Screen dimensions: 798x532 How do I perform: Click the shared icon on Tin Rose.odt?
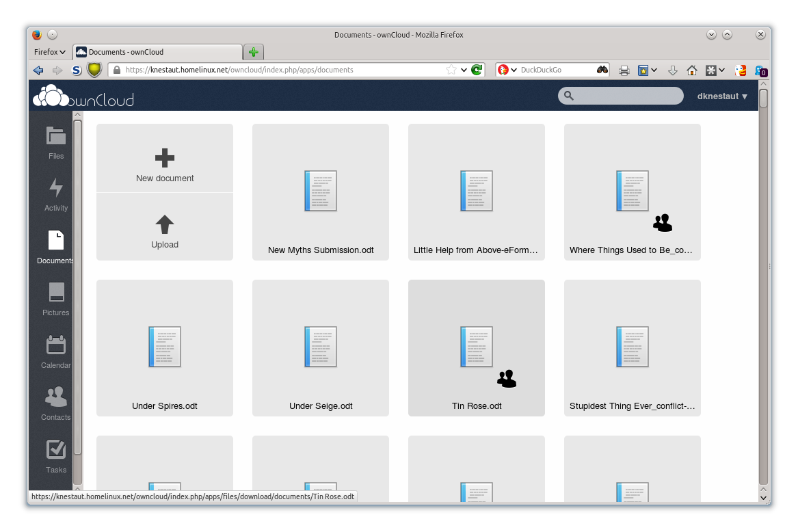click(507, 379)
